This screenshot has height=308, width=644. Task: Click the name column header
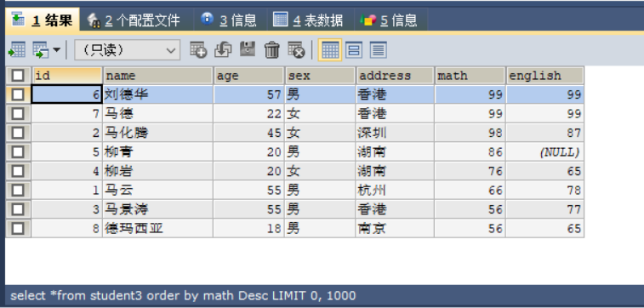point(158,76)
